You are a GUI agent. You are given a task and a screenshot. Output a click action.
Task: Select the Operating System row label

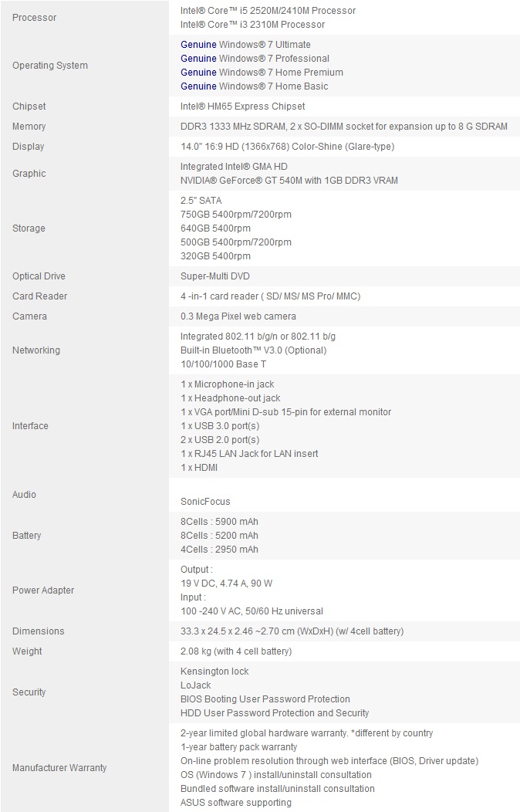point(50,66)
